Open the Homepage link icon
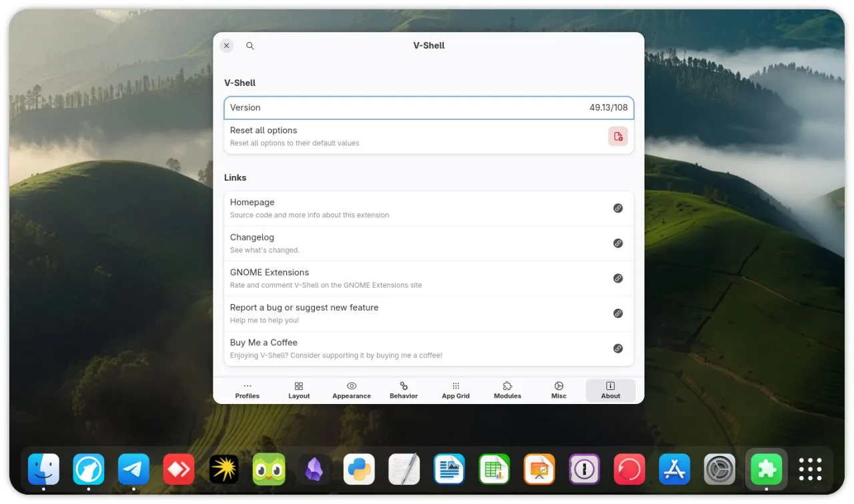Viewport: 854px width, 504px height. pyautogui.click(x=618, y=208)
